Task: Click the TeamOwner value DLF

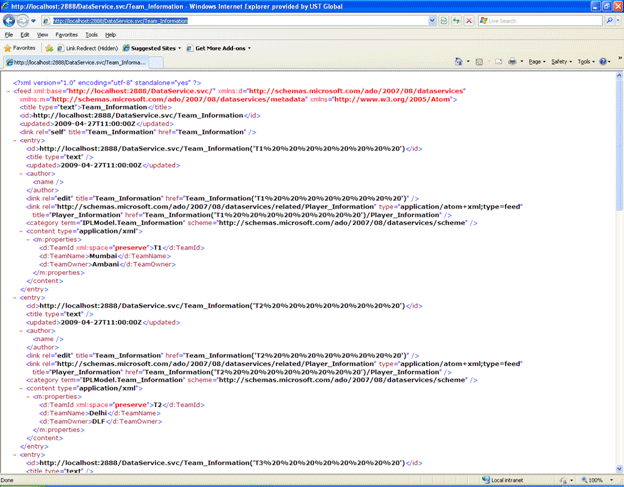Action: 98,421
